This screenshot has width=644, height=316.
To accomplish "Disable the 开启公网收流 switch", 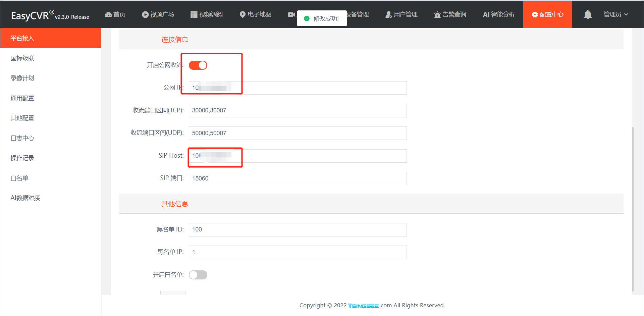I will tap(198, 65).
